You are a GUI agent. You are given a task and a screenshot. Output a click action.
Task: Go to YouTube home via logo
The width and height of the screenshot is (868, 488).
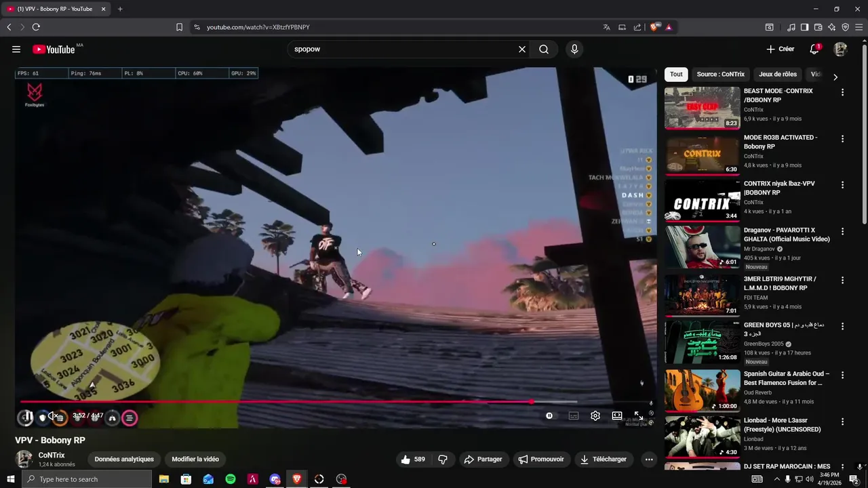(54, 49)
